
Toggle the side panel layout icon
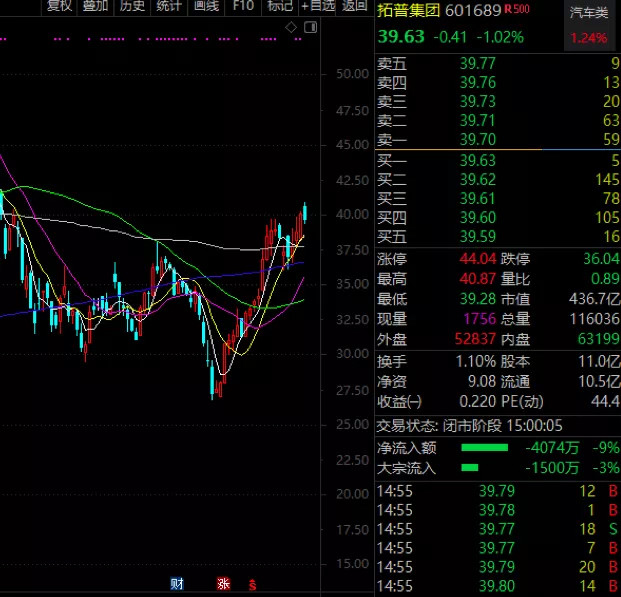point(310,27)
